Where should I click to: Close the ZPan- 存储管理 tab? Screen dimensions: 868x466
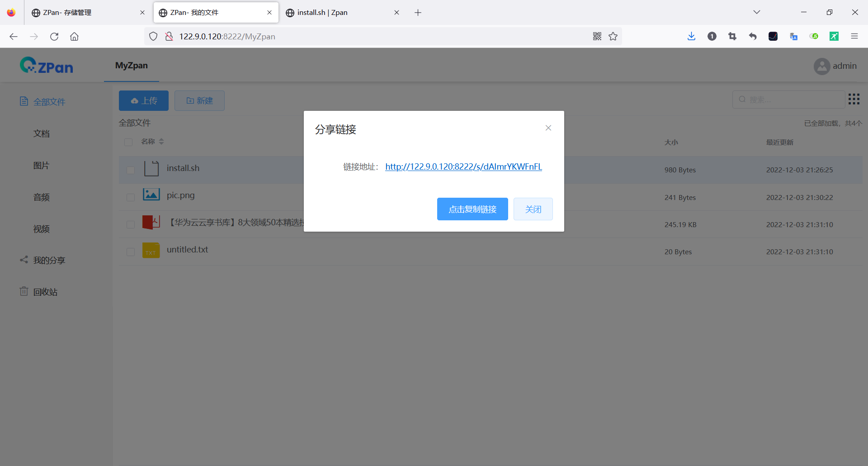click(142, 13)
